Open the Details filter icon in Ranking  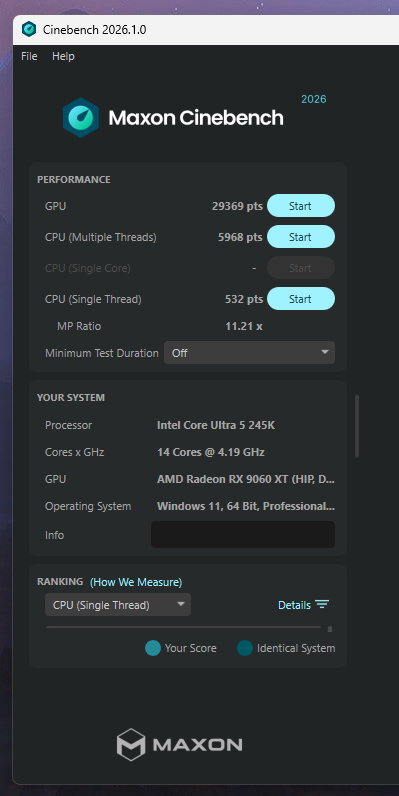pos(322,605)
